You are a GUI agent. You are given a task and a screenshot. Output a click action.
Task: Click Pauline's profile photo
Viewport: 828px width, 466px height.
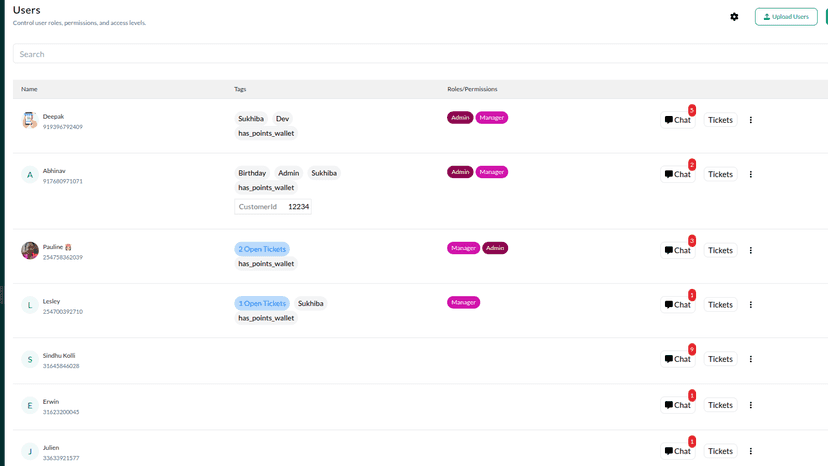(30, 250)
